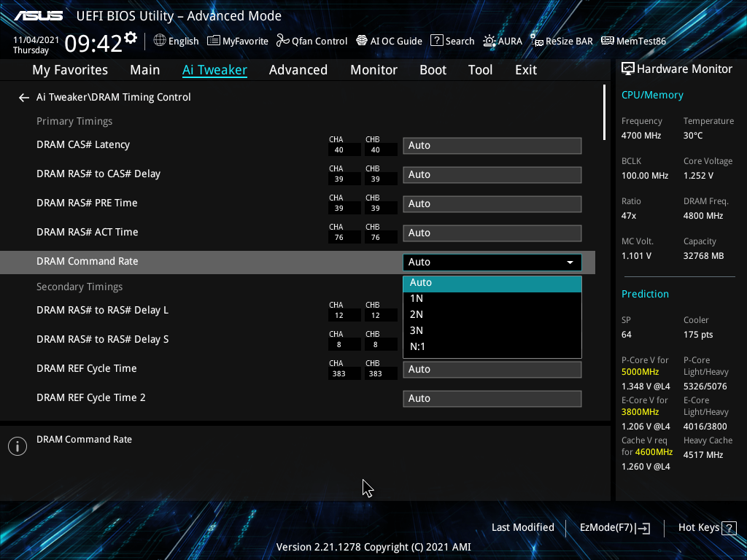Click the 4517 MHz Heavy Cache value
747x560 pixels.
coord(703,455)
